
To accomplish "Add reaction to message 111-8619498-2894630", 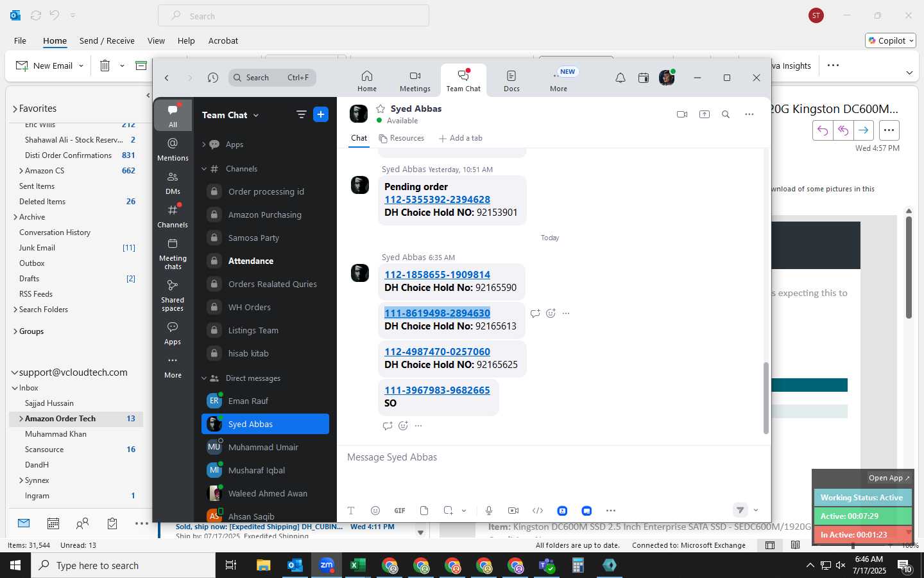I will [551, 313].
